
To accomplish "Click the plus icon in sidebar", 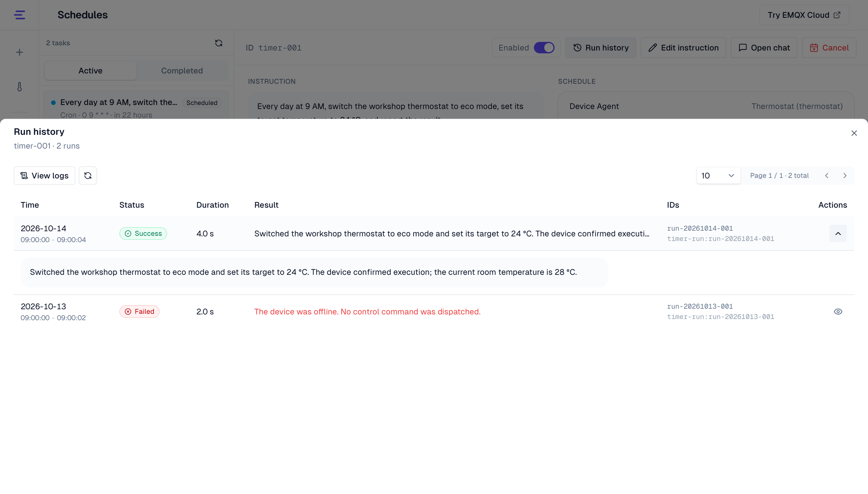I will [19, 52].
